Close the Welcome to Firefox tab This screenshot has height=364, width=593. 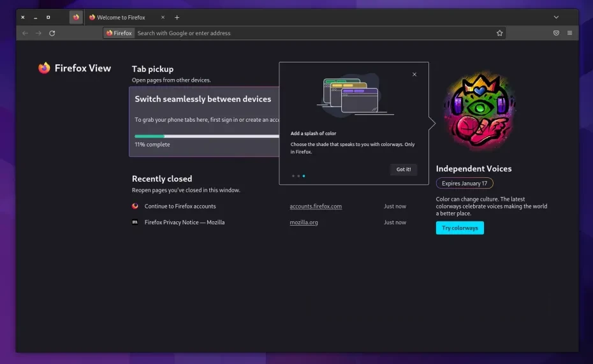(163, 17)
